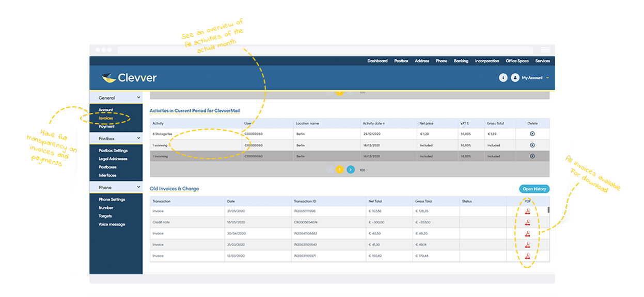This screenshot has width=644, height=297.
Task: Sort activities by Activity date
Action: click(373, 123)
